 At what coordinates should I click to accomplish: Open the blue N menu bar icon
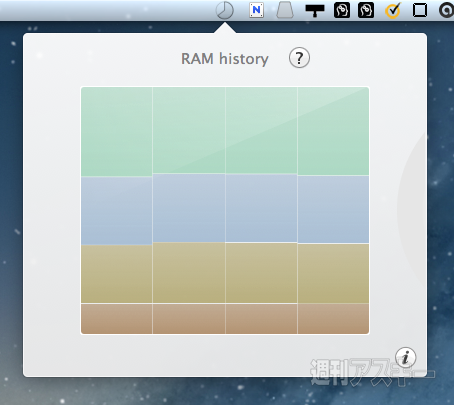click(256, 10)
